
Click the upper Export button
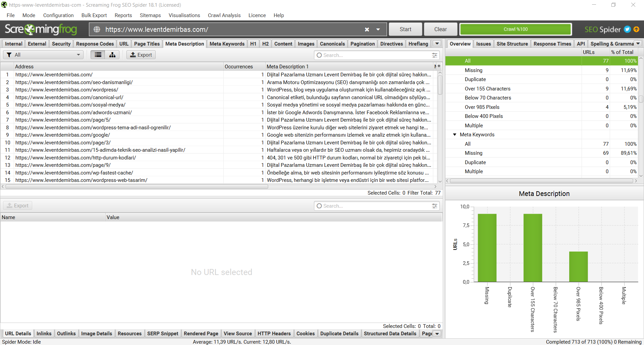pos(141,55)
